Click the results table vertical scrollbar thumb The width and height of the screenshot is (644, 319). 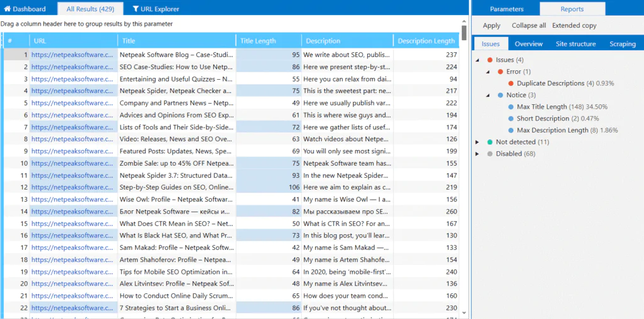pos(464,33)
